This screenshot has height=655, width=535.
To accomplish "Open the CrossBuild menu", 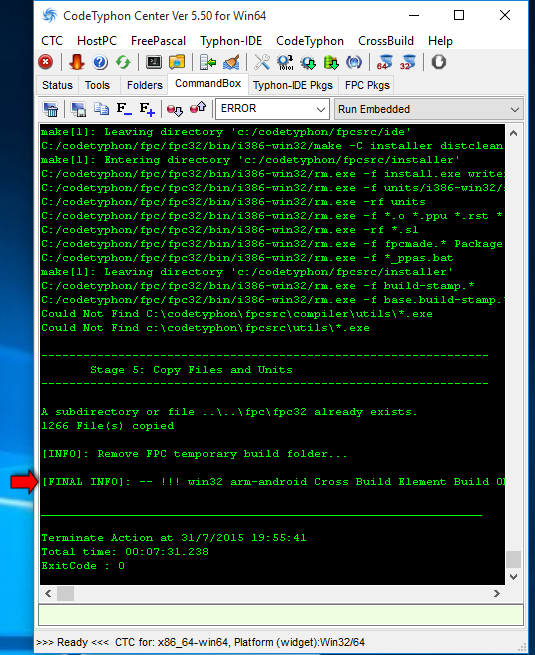I will pos(386,41).
